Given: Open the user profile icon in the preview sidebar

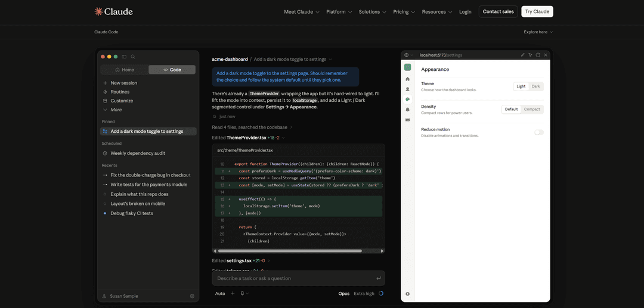Looking at the screenshot, I should tap(407, 89).
